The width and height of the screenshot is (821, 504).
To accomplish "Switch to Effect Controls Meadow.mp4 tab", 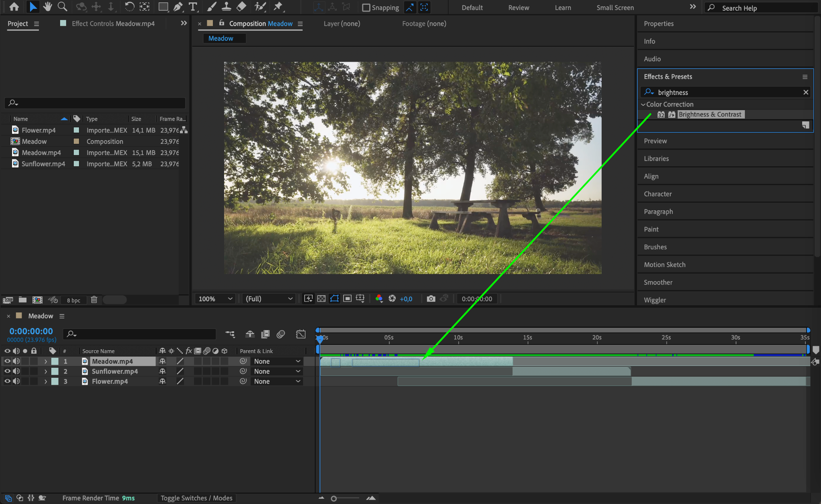I will [x=113, y=24].
